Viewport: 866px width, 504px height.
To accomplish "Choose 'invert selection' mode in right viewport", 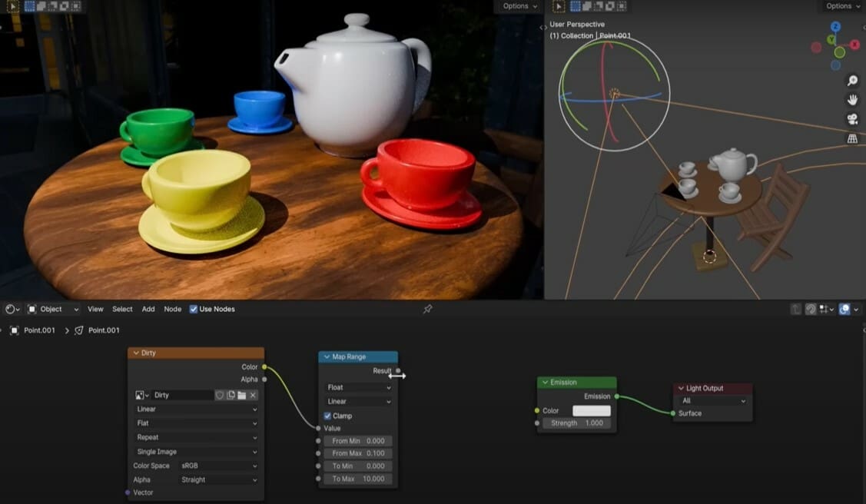I will pyautogui.click(x=610, y=6).
